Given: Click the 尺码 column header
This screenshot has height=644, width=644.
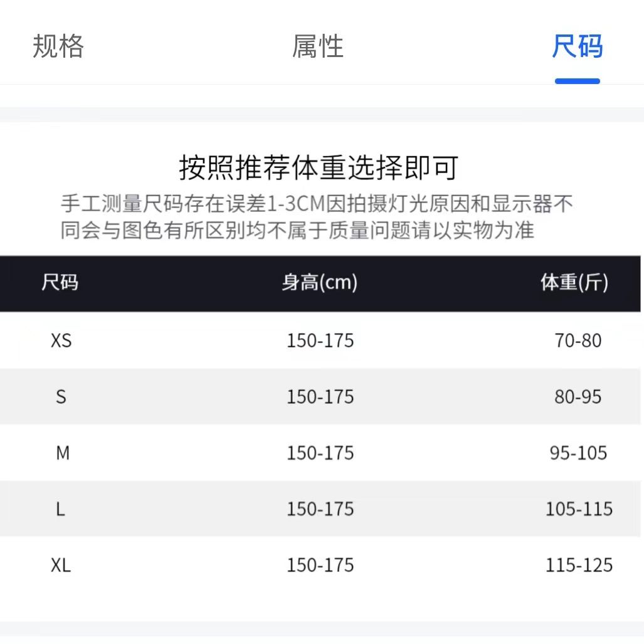Looking at the screenshot, I should tap(60, 283).
